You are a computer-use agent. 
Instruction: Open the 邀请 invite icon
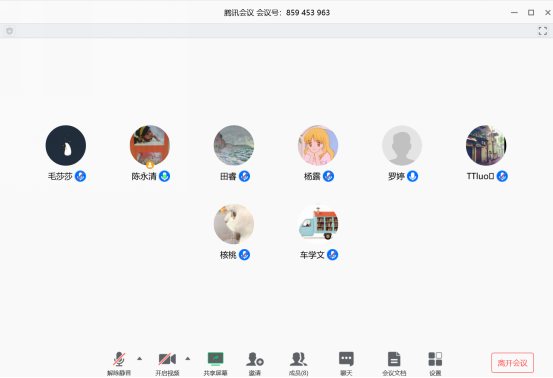pyautogui.click(x=255, y=359)
